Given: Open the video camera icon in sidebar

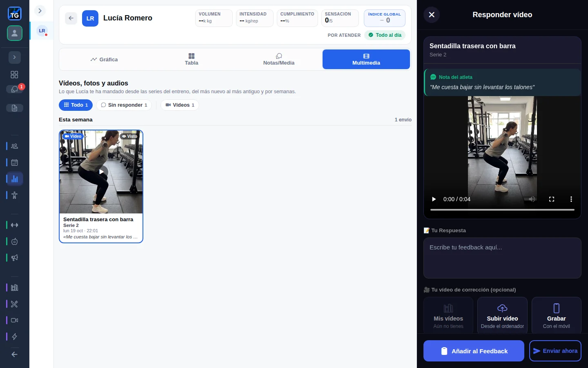Looking at the screenshot, I should [x=15, y=320].
